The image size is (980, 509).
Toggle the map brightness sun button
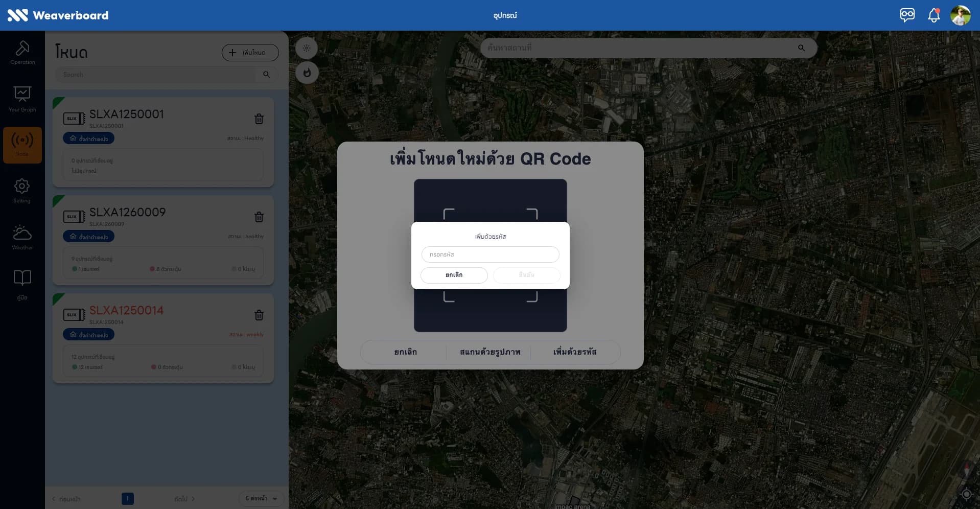(307, 48)
